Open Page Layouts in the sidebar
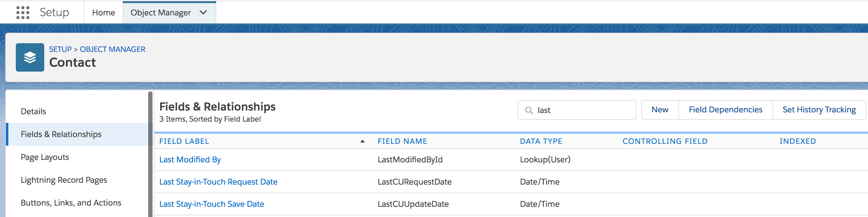868x217 pixels. point(45,157)
